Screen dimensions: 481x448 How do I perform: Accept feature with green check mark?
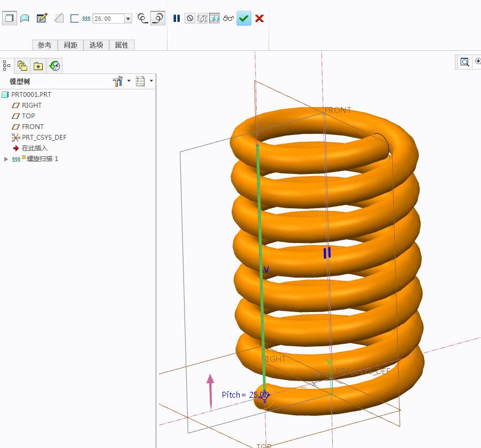244,18
